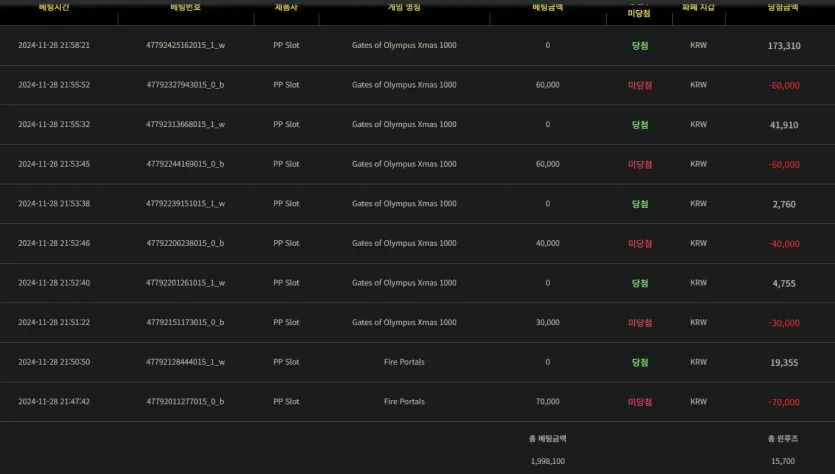
Task: Select the 15,700 total in the footer
Action: point(783,461)
